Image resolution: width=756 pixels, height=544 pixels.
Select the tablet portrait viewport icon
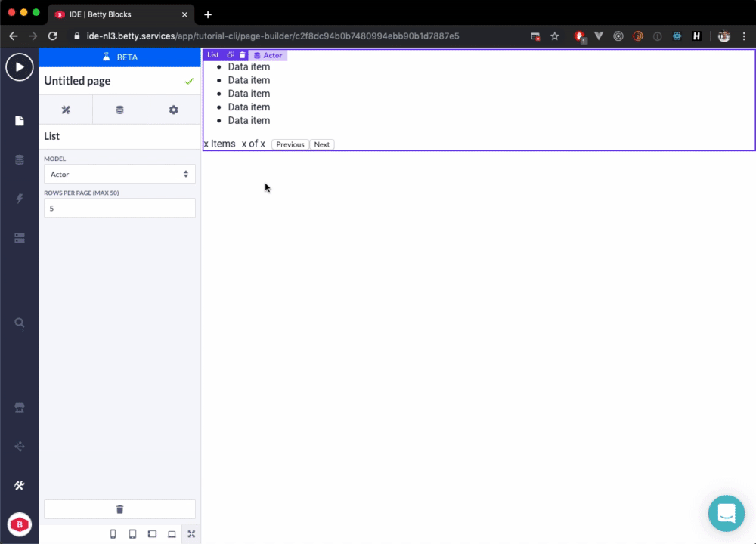pos(132,534)
